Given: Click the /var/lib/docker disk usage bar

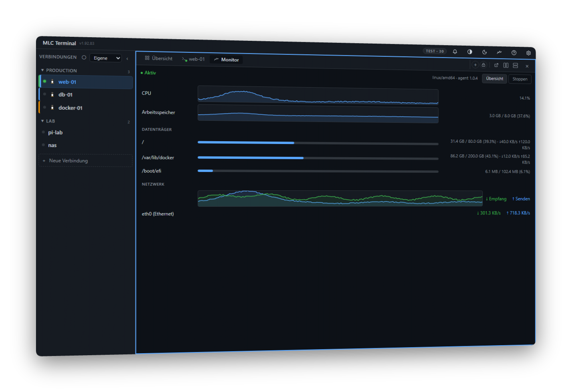Looking at the screenshot, I should pos(318,158).
